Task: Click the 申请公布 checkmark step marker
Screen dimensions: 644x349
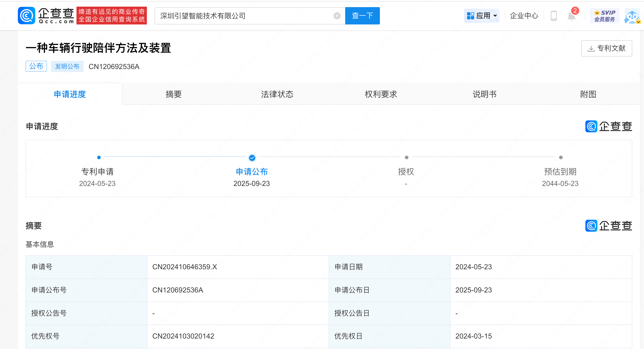Action: coord(252,158)
